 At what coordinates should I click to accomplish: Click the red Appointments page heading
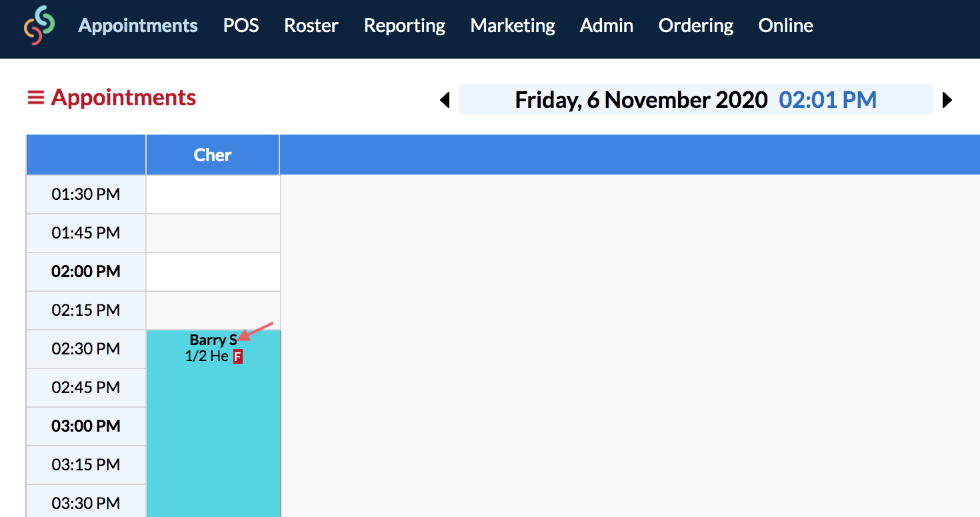(123, 97)
